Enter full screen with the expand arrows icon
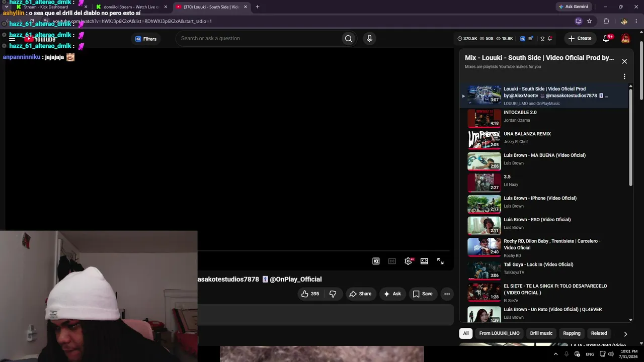This screenshot has width=644, height=362. [440, 261]
